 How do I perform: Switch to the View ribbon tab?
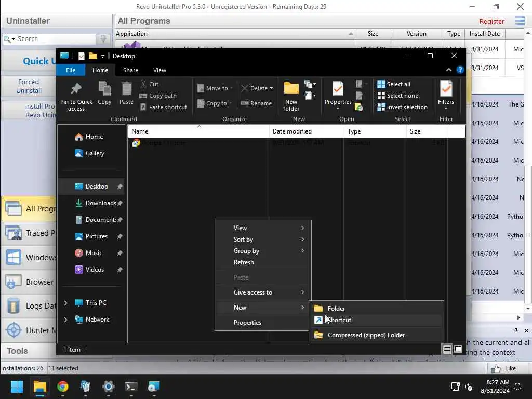(x=159, y=70)
